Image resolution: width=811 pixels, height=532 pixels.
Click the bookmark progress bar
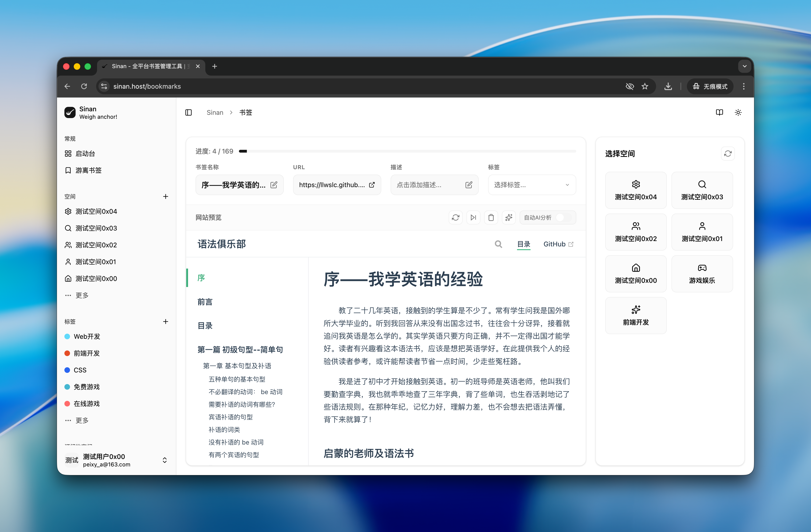407,151
